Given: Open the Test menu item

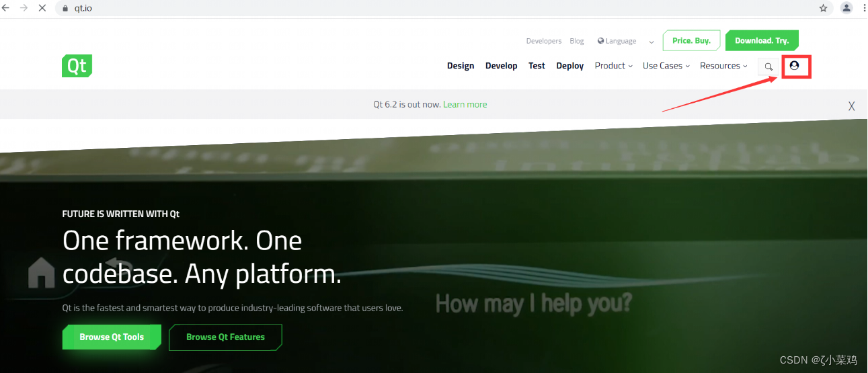Looking at the screenshot, I should (537, 66).
